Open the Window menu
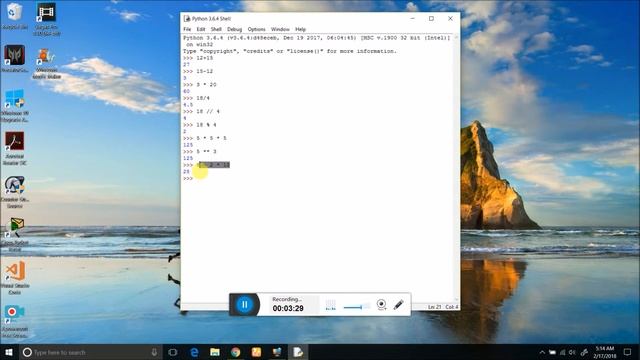Screen dimensions: 640x360 coord(280,29)
